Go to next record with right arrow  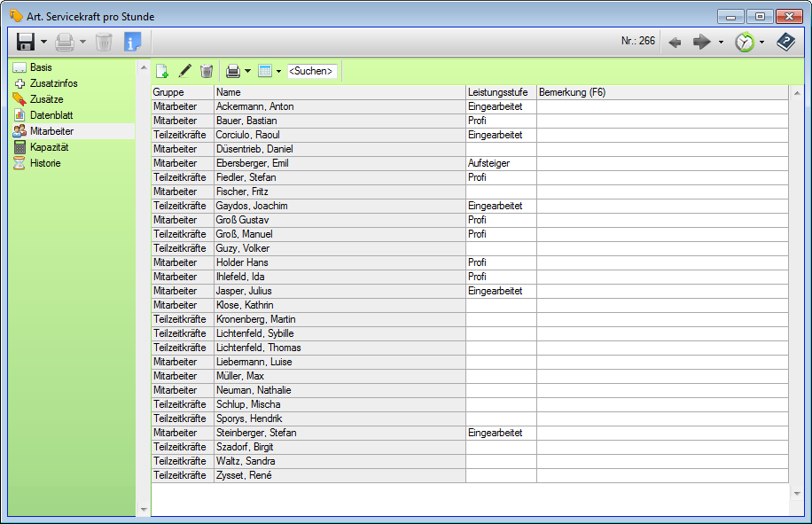click(701, 42)
